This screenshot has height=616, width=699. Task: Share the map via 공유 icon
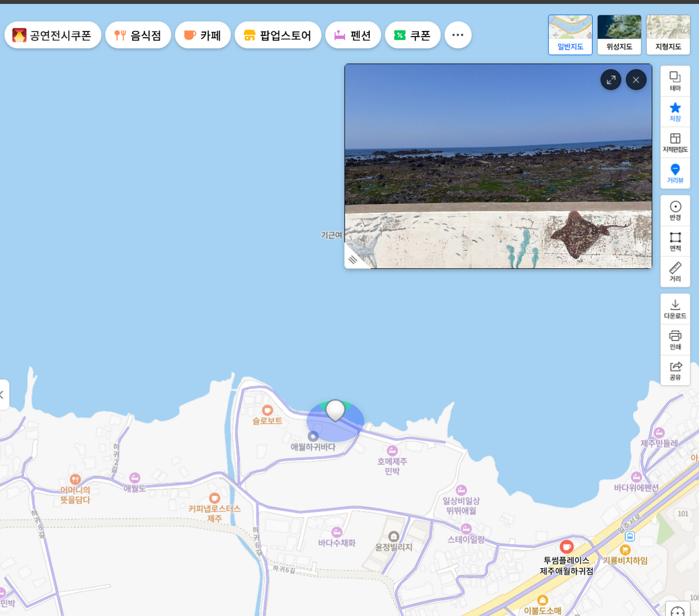pos(675,370)
